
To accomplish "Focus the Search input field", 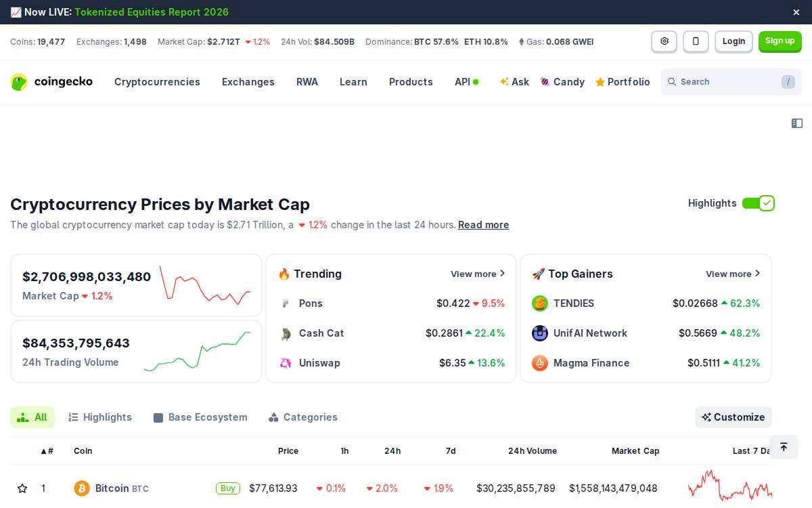I will (731, 82).
